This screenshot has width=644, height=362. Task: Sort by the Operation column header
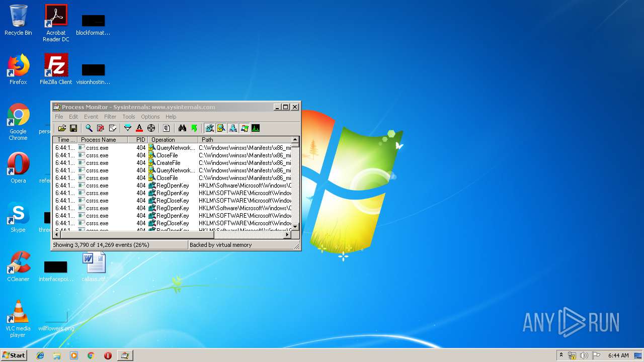173,140
